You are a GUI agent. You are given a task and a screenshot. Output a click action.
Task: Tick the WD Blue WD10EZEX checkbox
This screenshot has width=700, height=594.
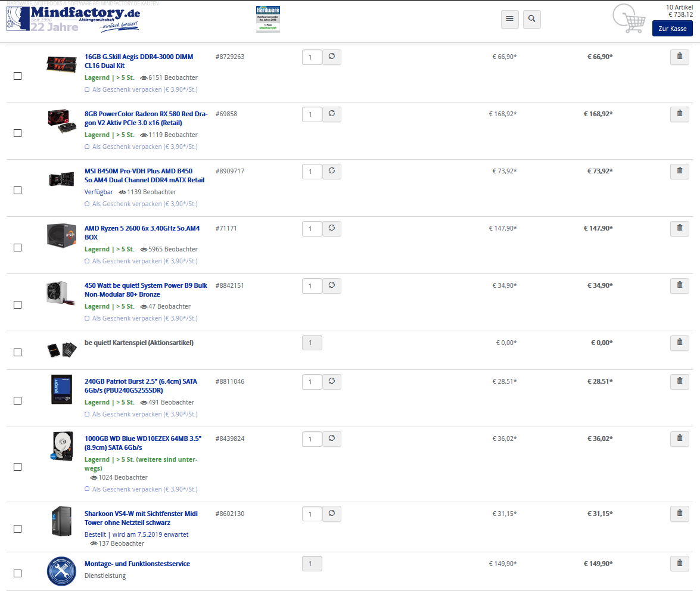click(17, 467)
